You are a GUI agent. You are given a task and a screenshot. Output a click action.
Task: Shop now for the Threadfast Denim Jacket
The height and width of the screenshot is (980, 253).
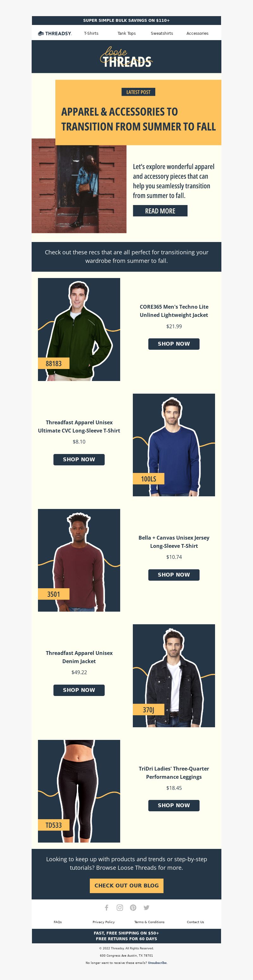coord(79,690)
